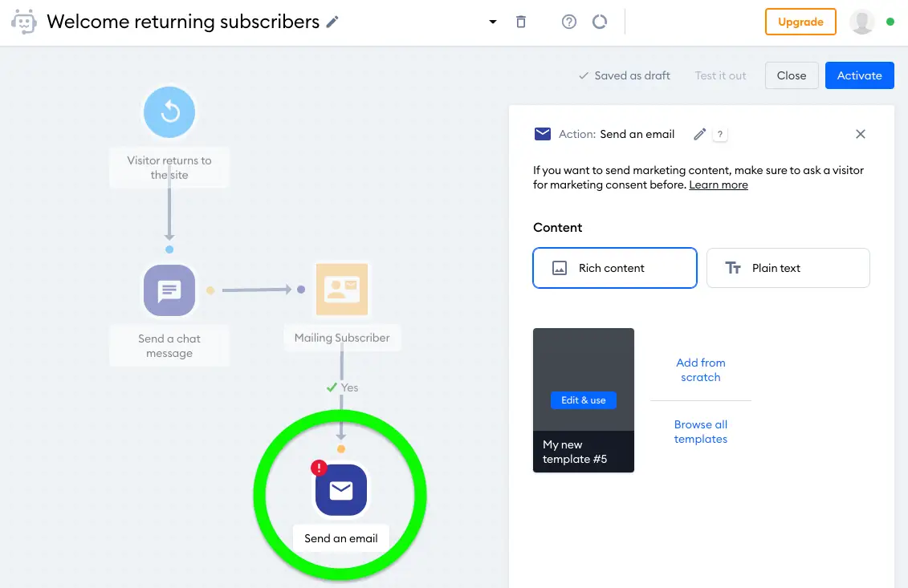908x588 pixels.
Task: Click Edit & use on the My new template #5 thumbnail
Action: click(x=583, y=400)
